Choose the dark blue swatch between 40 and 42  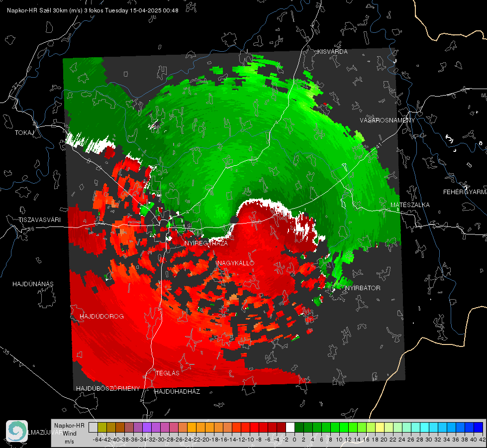click(x=479, y=428)
